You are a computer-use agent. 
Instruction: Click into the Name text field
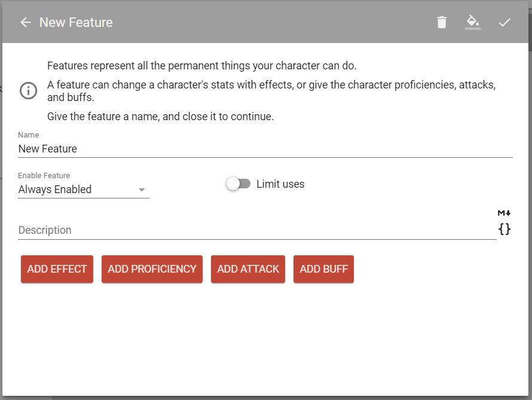[265, 149]
